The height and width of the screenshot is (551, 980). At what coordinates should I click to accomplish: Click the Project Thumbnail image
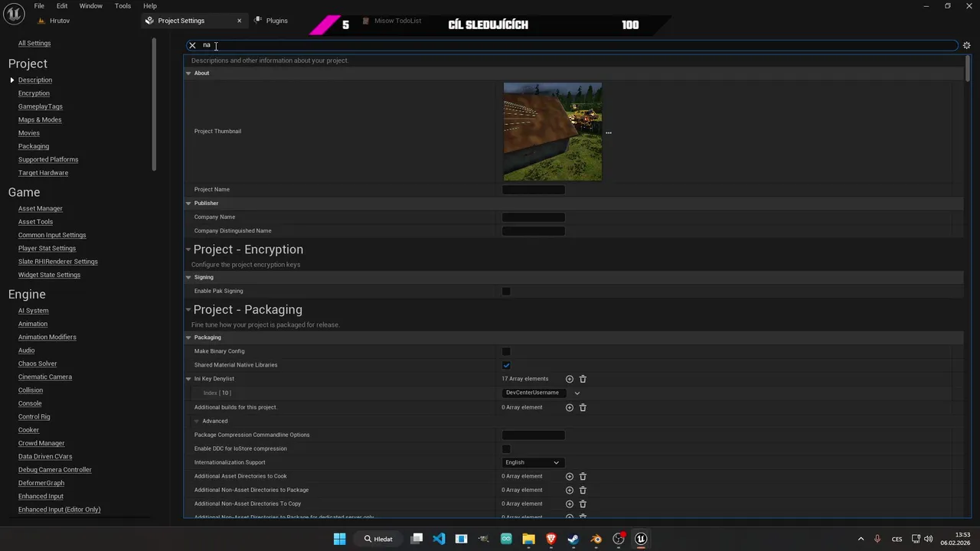point(553,132)
